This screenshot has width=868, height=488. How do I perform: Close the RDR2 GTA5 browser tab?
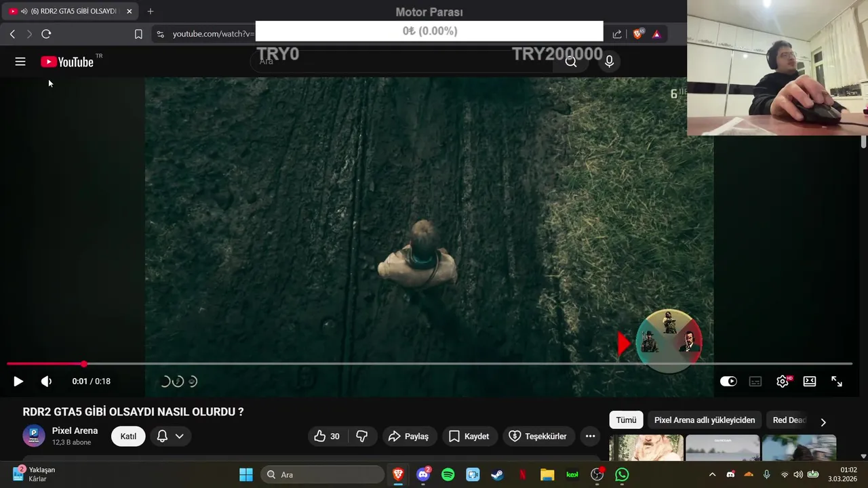coord(130,12)
